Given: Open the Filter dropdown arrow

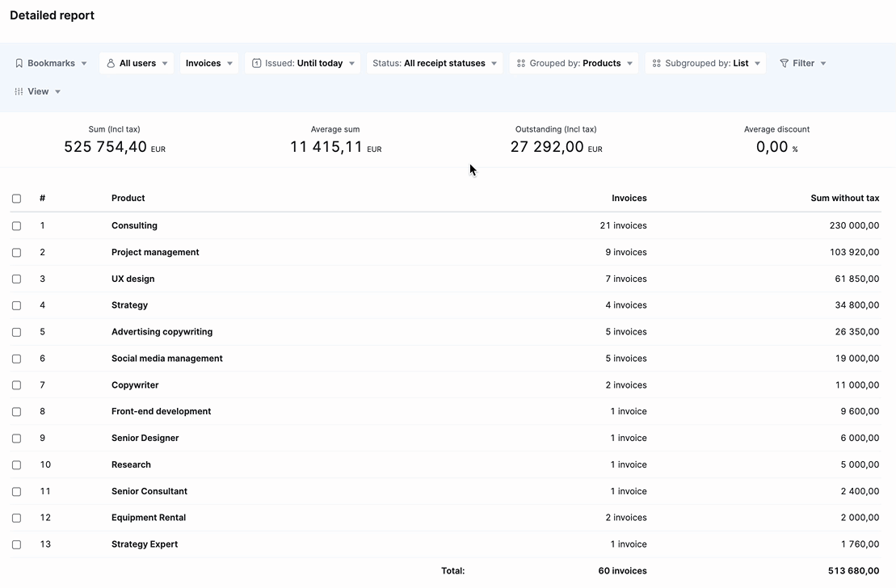Looking at the screenshot, I should pos(823,64).
